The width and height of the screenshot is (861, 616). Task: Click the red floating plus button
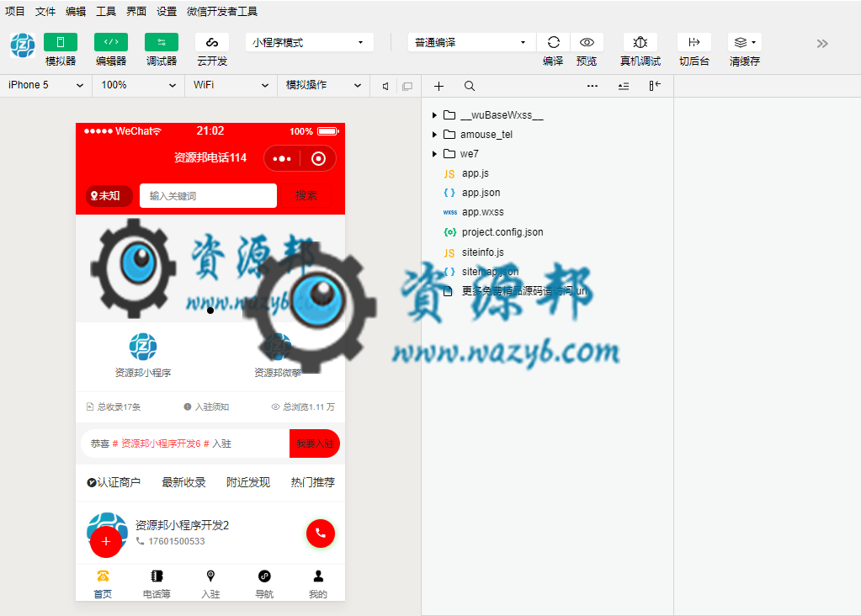(106, 542)
